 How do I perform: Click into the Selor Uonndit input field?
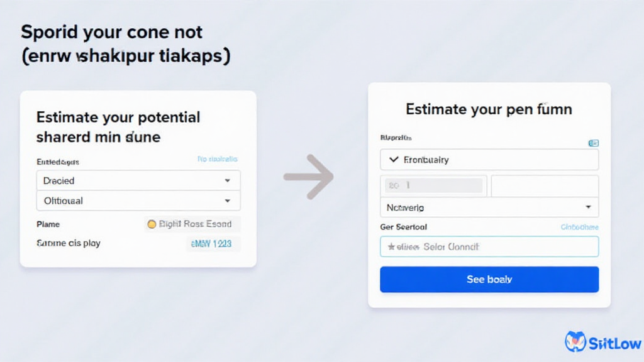coord(489,247)
